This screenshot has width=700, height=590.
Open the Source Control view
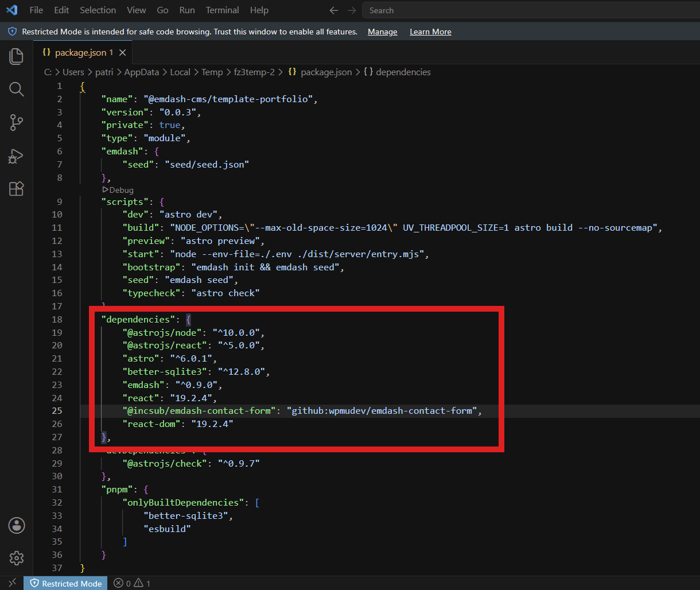coord(17,122)
